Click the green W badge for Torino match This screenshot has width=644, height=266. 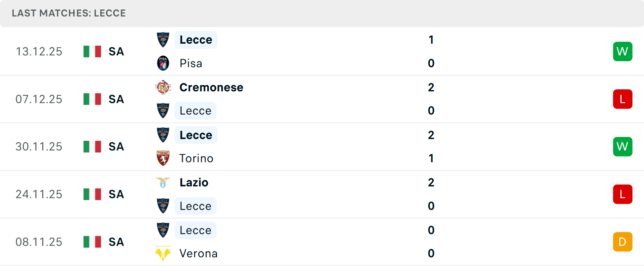pyautogui.click(x=623, y=146)
